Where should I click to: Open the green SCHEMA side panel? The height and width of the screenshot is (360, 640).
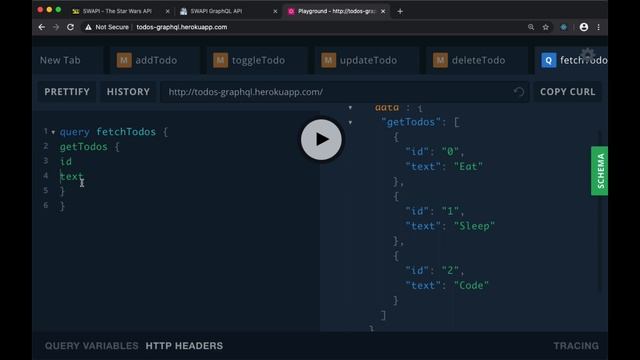[x=600, y=171]
